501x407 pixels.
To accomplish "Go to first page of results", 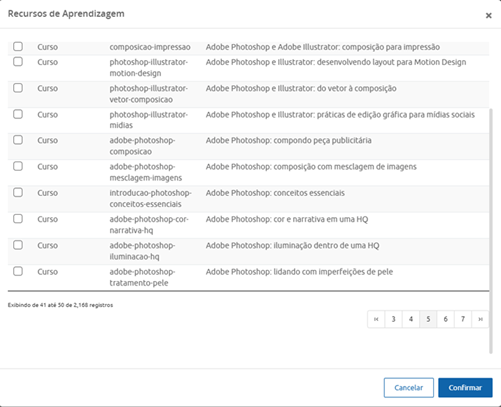I will [x=376, y=319].
